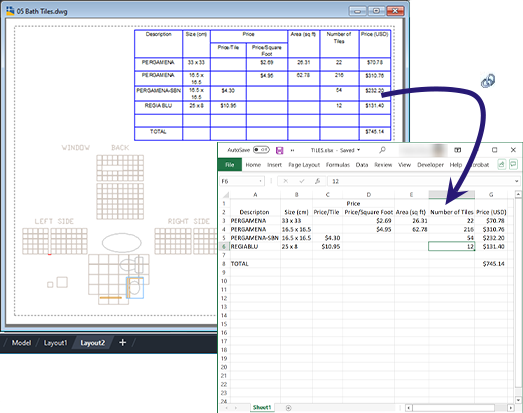Click the purple Save icon in Excel
Viewport: 523px width, 413px height.
coord(280,150)
